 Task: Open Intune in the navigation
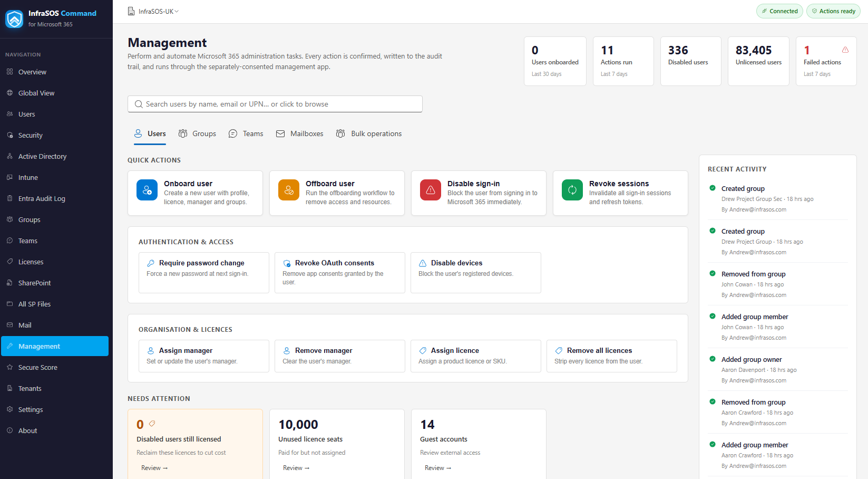[55, 177]
